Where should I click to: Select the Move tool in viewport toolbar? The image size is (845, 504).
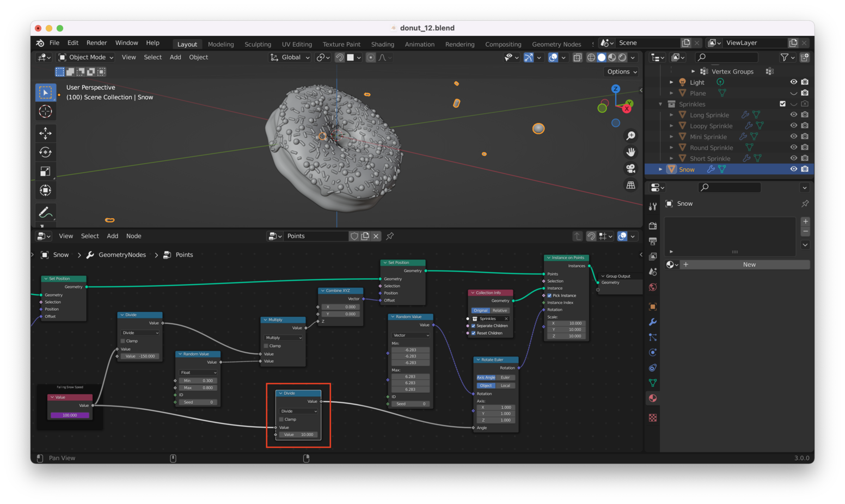45,133
